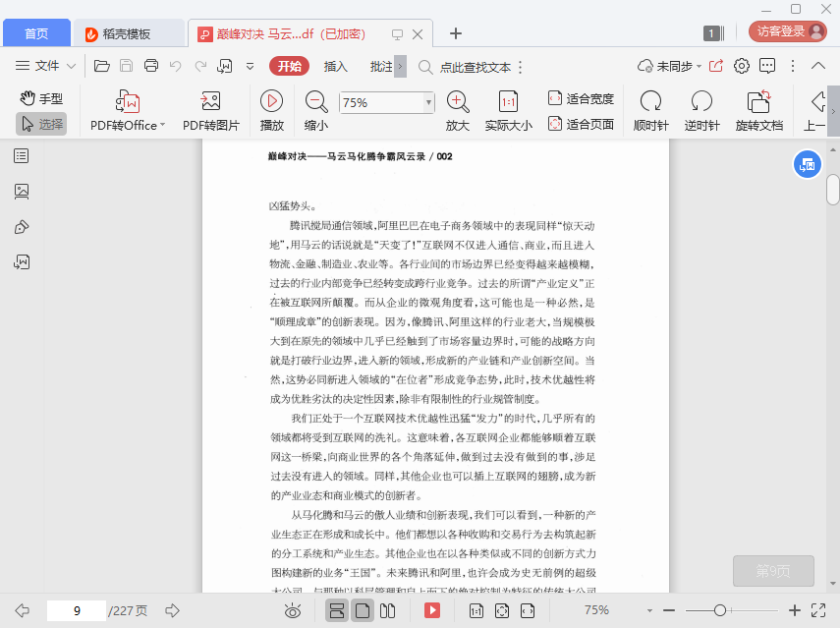This screenshot has height=628, width=840.
Task: Click the 适合宽度 fit width button
Action: click(x=581, y=98)
